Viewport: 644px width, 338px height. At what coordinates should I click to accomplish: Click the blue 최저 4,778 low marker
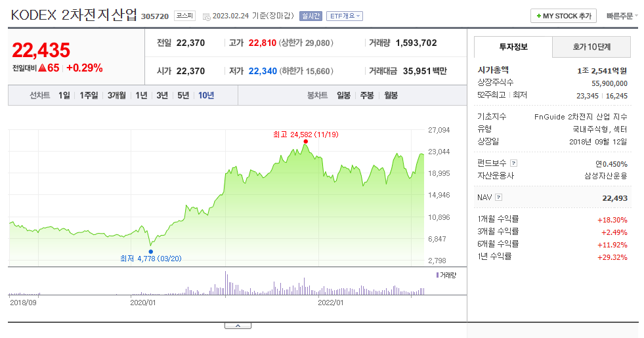coord(151,252)
